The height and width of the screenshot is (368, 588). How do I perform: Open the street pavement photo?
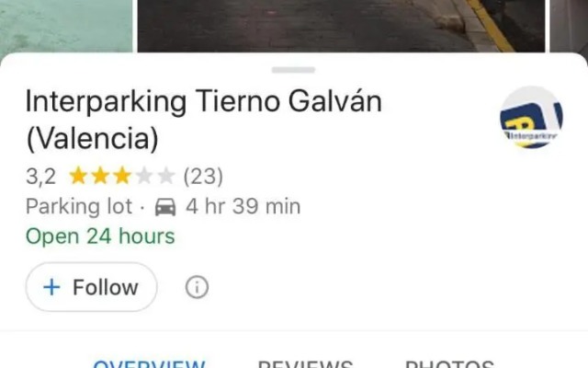pos(341,26)
